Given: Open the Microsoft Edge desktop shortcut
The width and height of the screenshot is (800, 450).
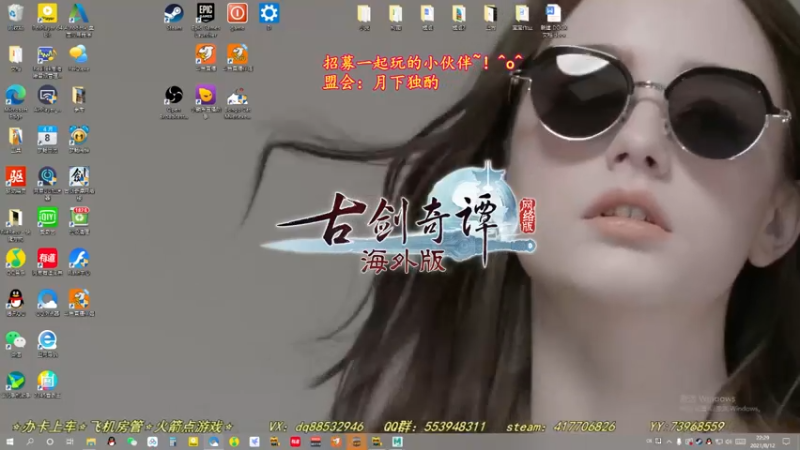Looking at the screenshot, I should coord(16,96).
